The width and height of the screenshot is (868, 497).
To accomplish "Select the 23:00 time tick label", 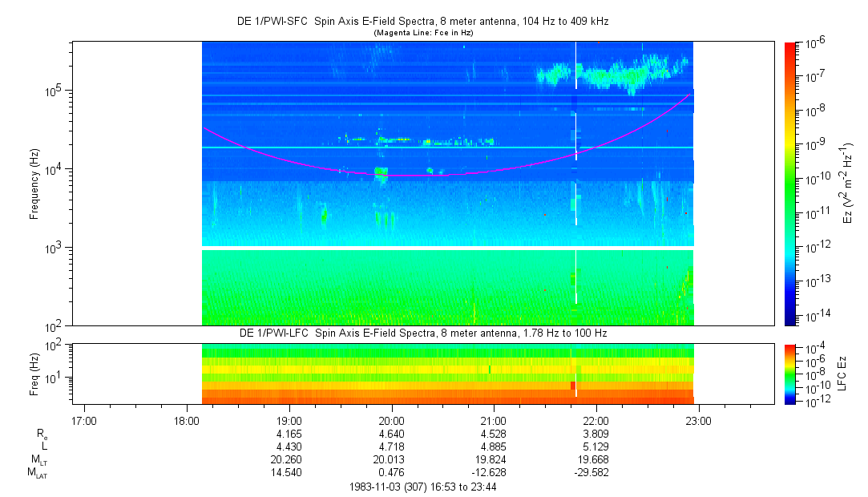I will click(x=699, y=422).
